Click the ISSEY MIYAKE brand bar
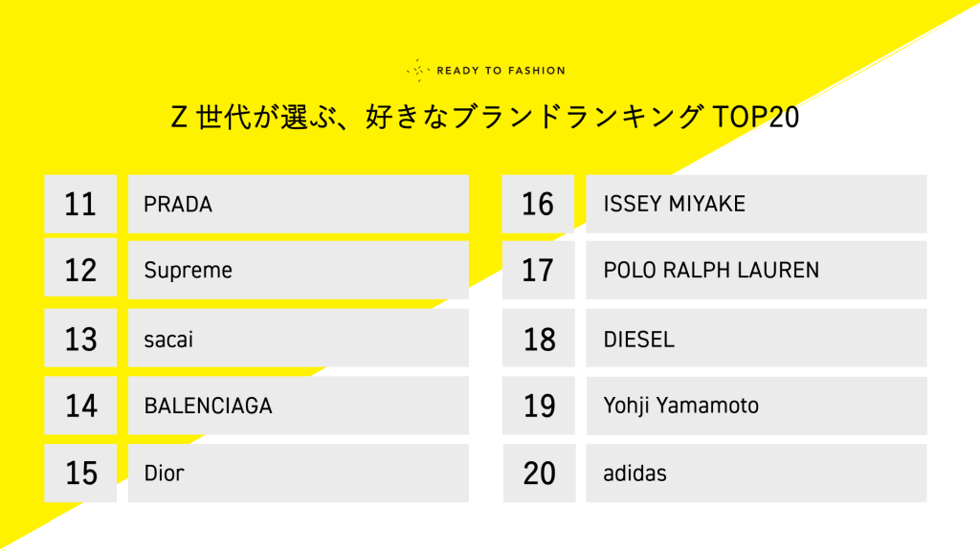This screenshot has width=980, height=551. coord(756,204)
